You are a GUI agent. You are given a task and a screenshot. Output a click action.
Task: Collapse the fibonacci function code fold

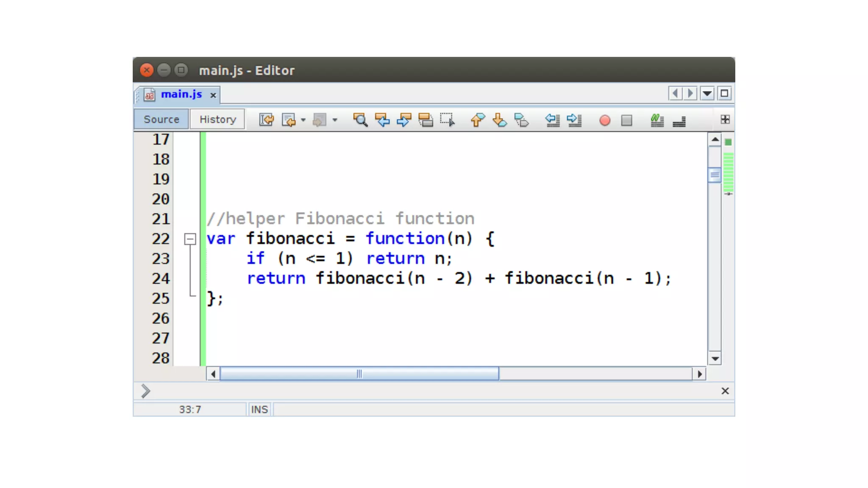[x=190, y=239]
